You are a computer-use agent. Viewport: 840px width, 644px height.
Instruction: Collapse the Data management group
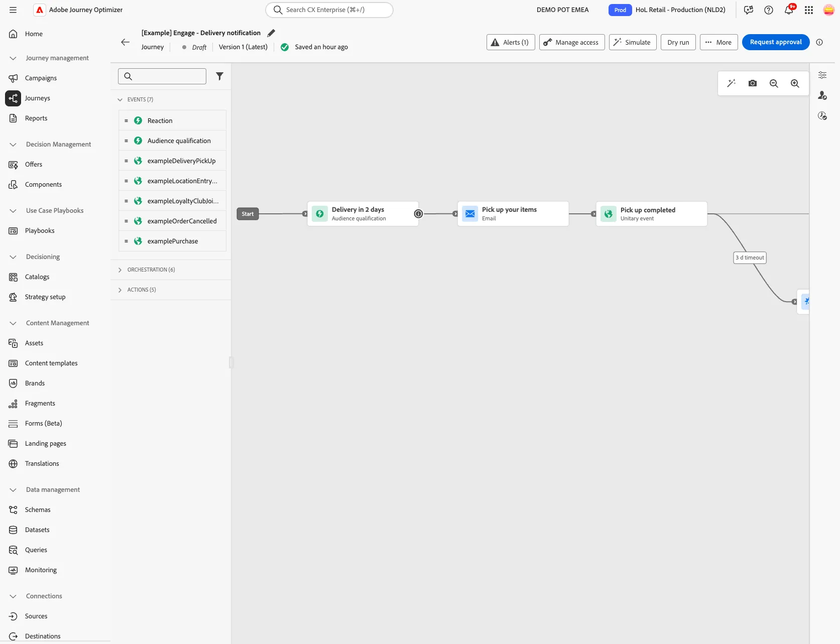click(x=13, y=490)
